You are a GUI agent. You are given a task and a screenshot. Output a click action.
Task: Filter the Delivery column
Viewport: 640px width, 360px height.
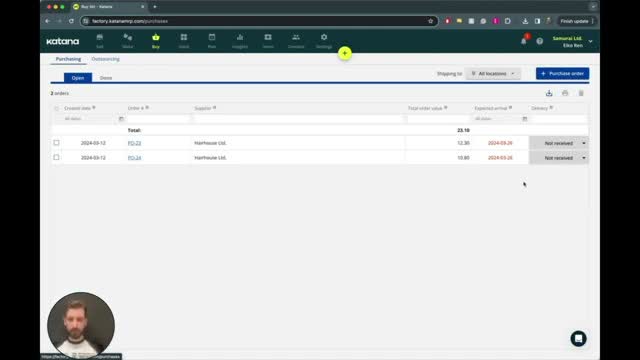click(x=551, y=108)
